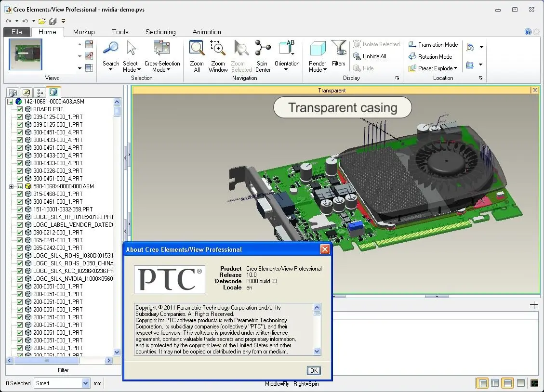Open the Filters funnel tool
Image resolution: width=544 pixels, height=392 pixels.
tap(339, 52)
